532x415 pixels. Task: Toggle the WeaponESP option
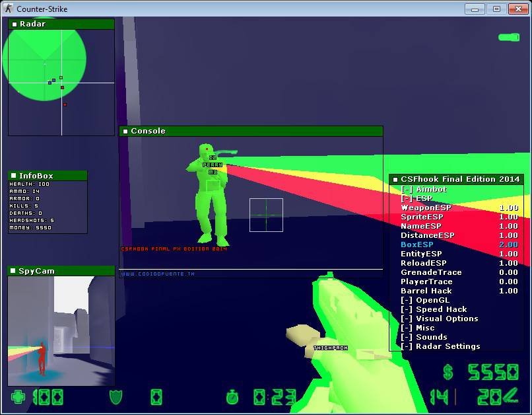pos(426,207)
